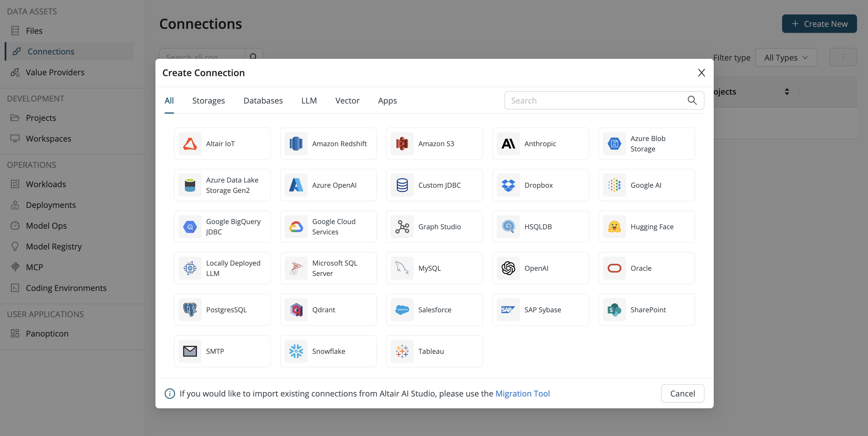Select the Custom JDBC database icon
Screen dimensions: 868x436
(402, 185)
